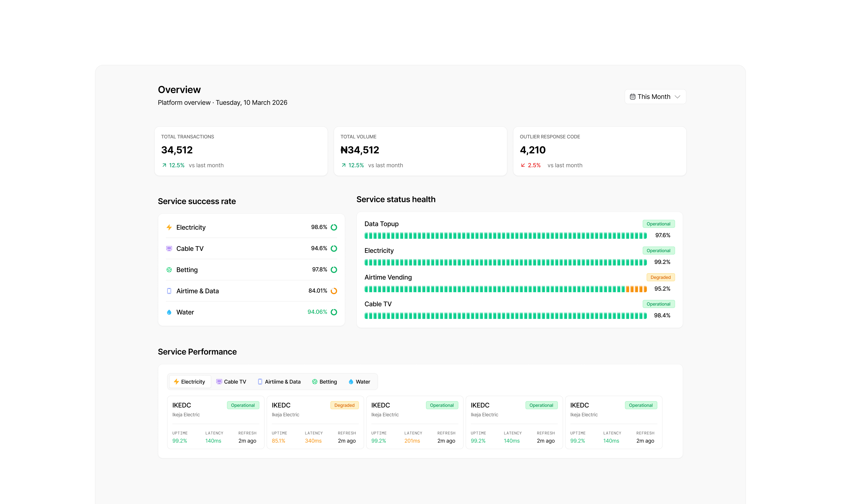Click the Electricity lightning bolt icon in success rate list
The image size is (841, 504).
[169, 227]
